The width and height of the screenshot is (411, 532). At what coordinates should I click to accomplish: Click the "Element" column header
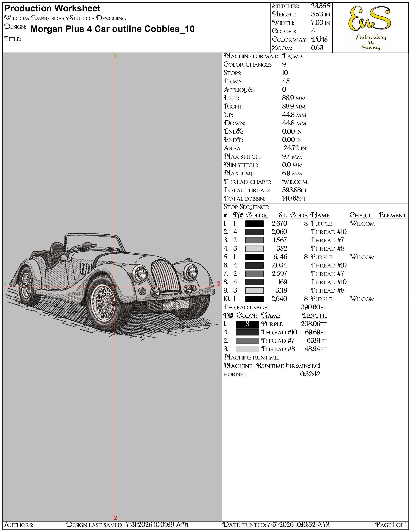[392, 215]
